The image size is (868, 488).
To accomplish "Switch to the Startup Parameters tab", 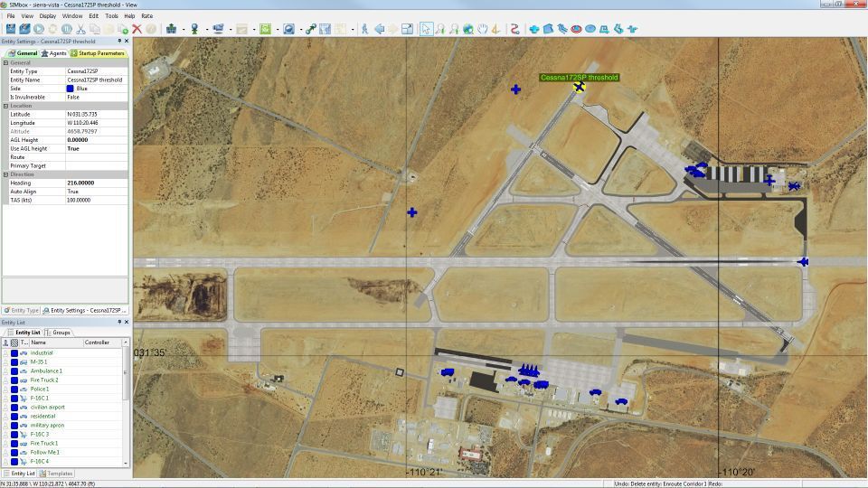I will point(98,53).
